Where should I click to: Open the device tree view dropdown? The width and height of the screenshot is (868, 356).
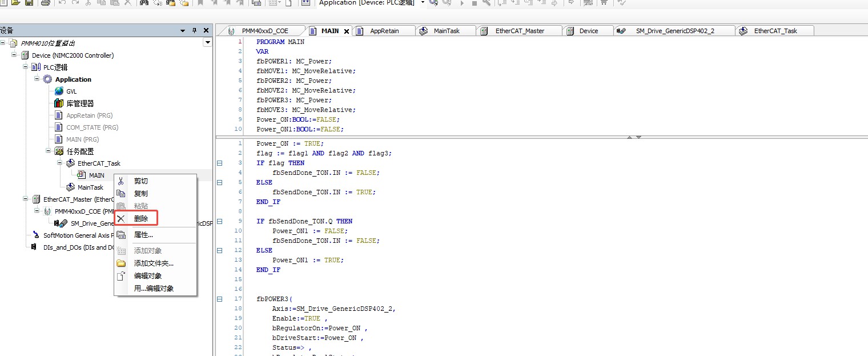[x=207, y=43]
